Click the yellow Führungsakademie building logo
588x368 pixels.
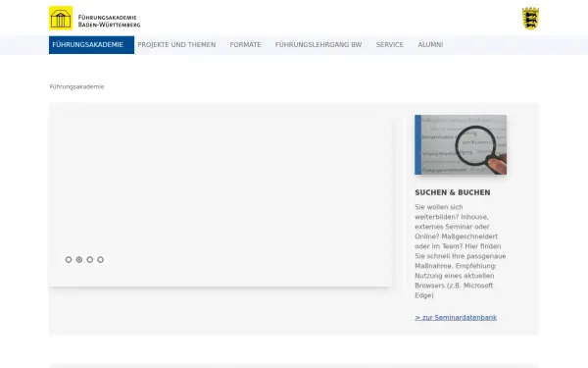pyautogui.click(x=61, y=18)
